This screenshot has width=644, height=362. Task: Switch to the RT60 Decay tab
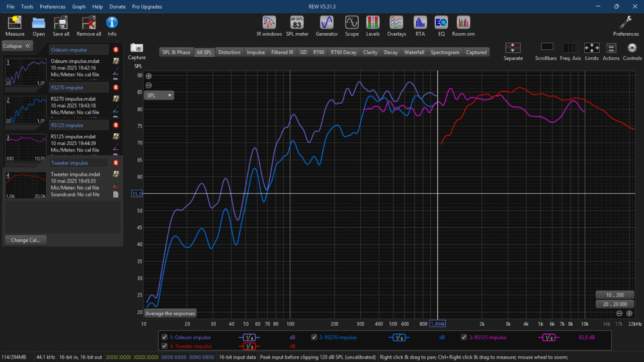pos(344,52)
